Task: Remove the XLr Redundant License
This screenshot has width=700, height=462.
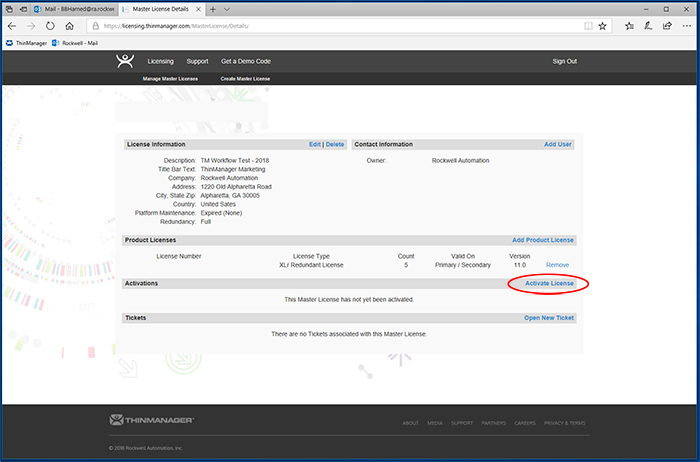Action: pos(558,265)
